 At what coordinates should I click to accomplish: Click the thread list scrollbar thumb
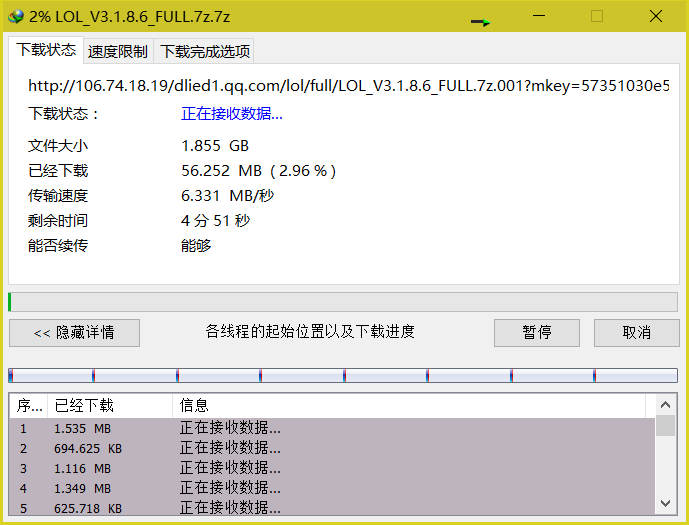(x=665, y=425)
